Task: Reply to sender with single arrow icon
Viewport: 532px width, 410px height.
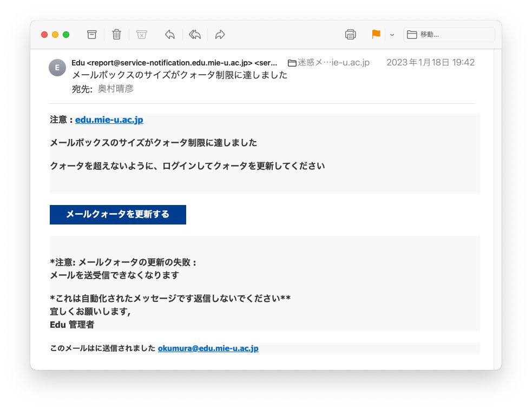Action: pos(169,35)
